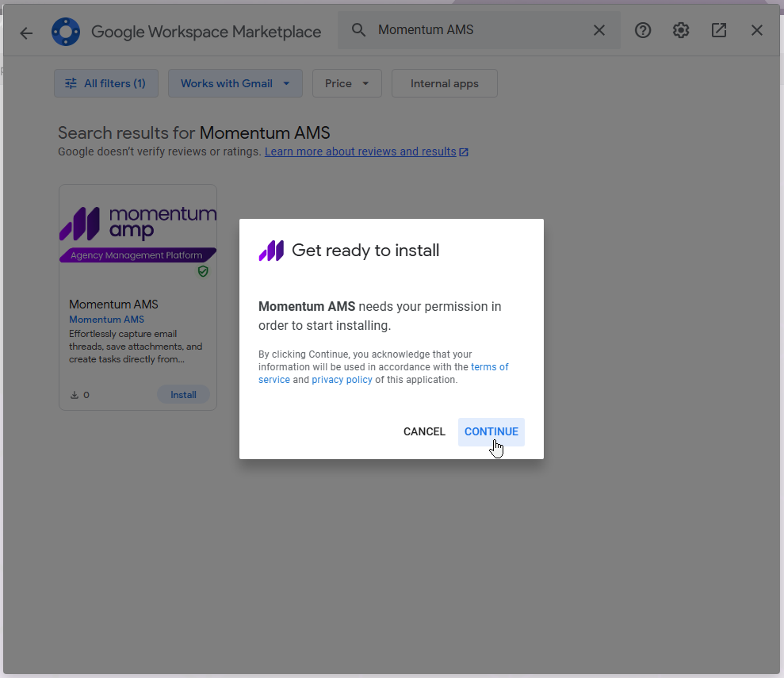Click CONTINUE to grant permission
The height and width of the screenshot is (678, 784).
pyautogui.click(x=491, y=431)
